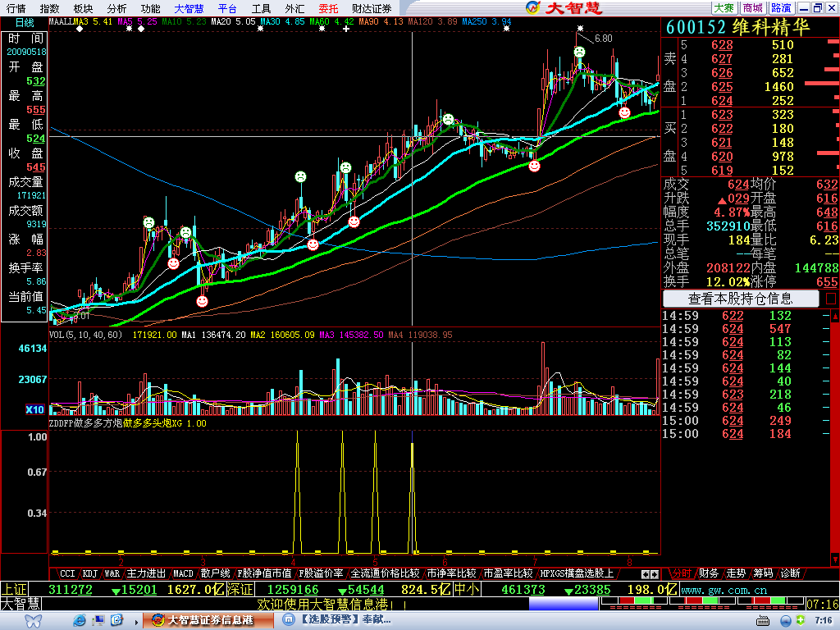This screenshot has height=630, width=840.
Task: Click tick list scrollbar down arrow
Action: 834,559
